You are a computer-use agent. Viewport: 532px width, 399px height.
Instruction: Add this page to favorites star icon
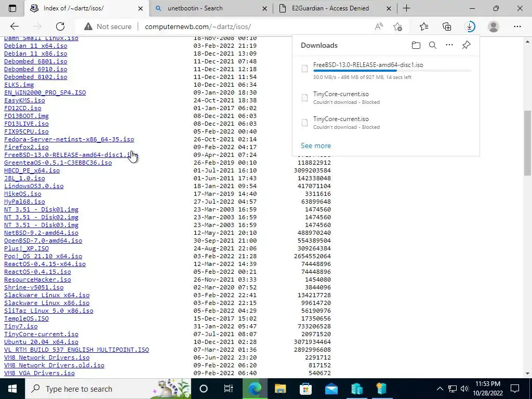point(397,26)
